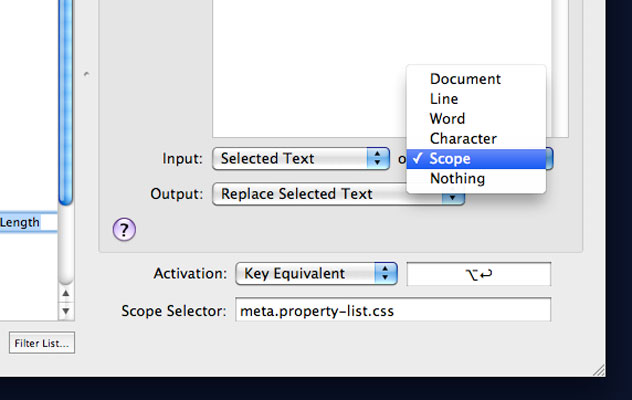
Task: Select Nothing from the popup menu
Action: (x=457, y=179)
